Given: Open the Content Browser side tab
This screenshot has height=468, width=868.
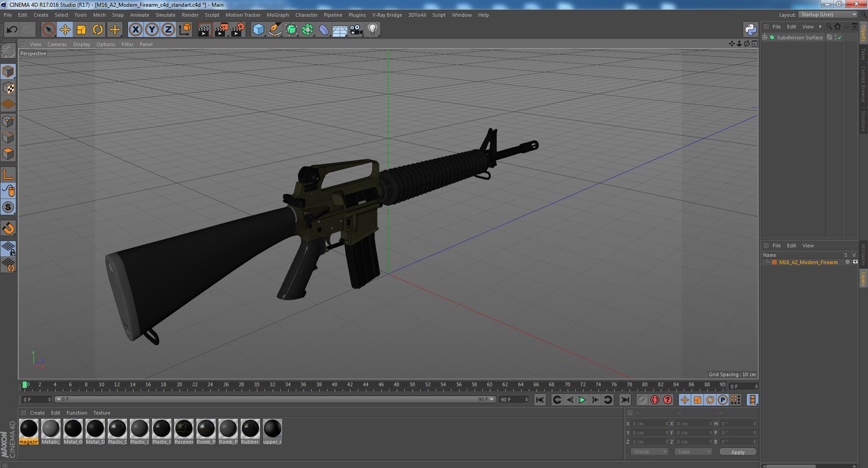Looking at the screenshot, I should point(863,84).
